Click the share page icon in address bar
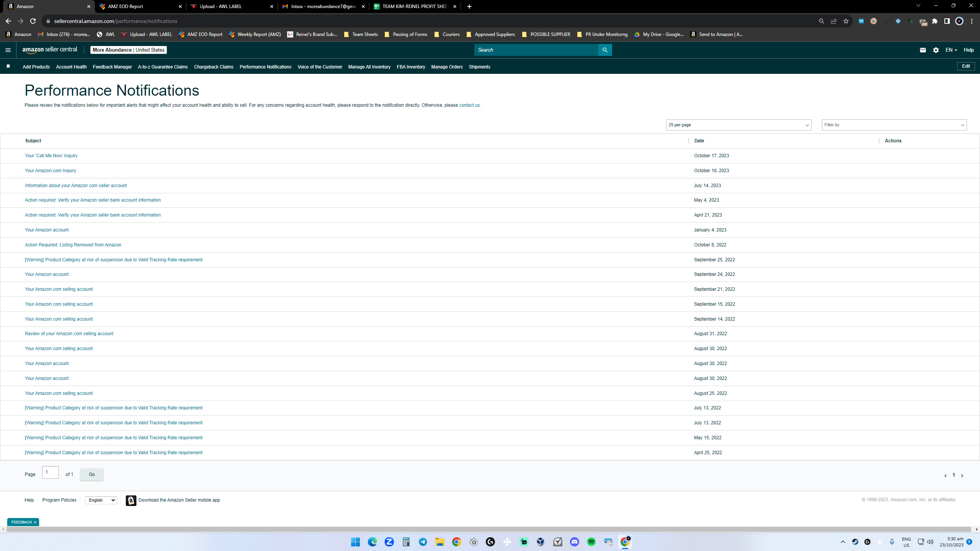 834,21
